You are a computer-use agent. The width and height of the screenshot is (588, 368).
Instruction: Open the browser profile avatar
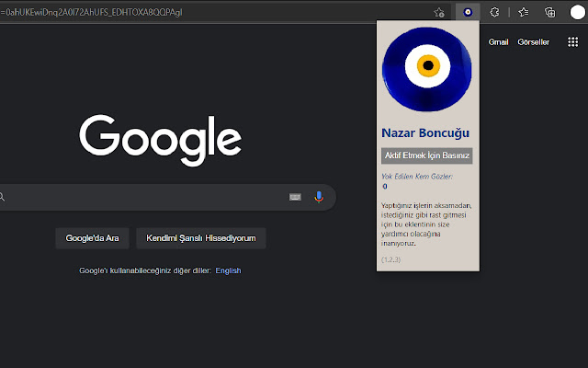(578, 12)
